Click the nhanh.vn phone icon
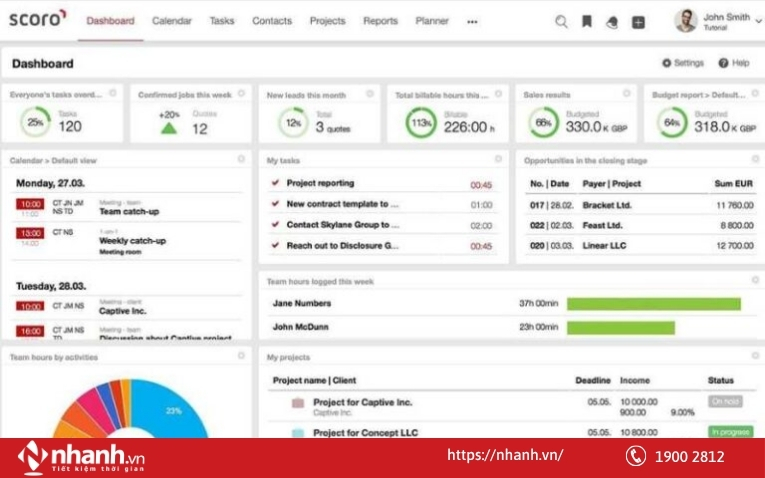The width and height of the screenshot is (765, 478). (x=636, y=456)
